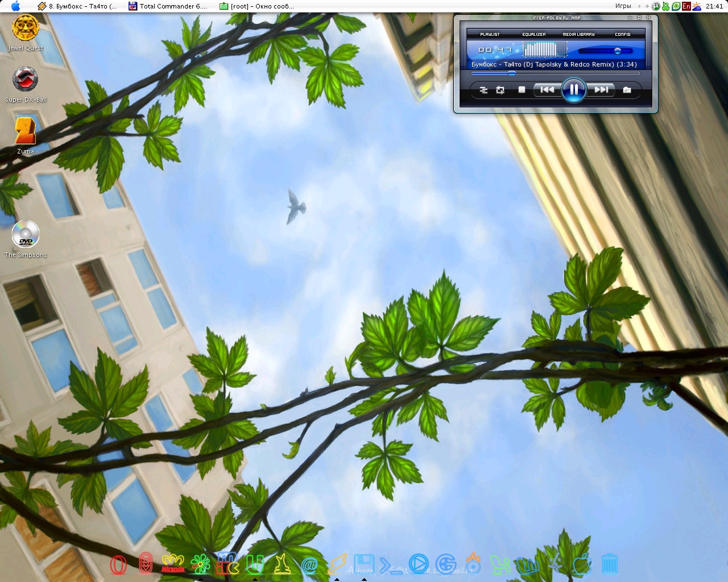Click the weather sun-cloud tray icon
728x582 pixels.
[697, 6]
